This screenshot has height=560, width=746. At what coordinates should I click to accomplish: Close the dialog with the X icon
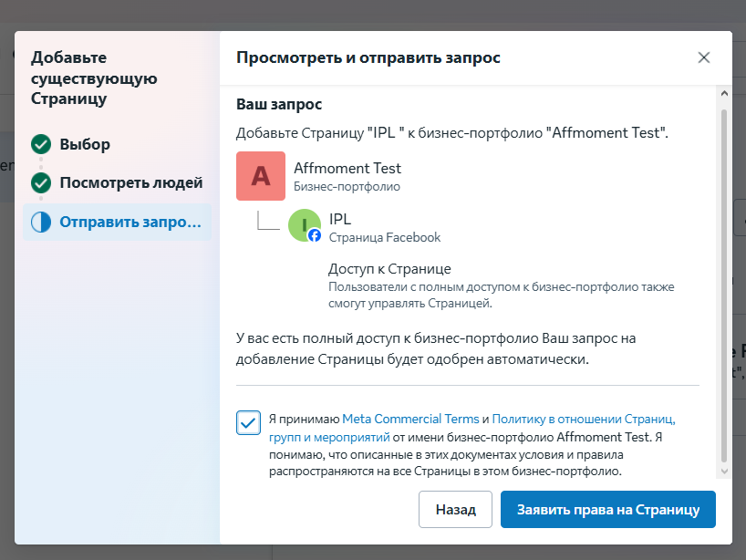click(x=703, y=57)
